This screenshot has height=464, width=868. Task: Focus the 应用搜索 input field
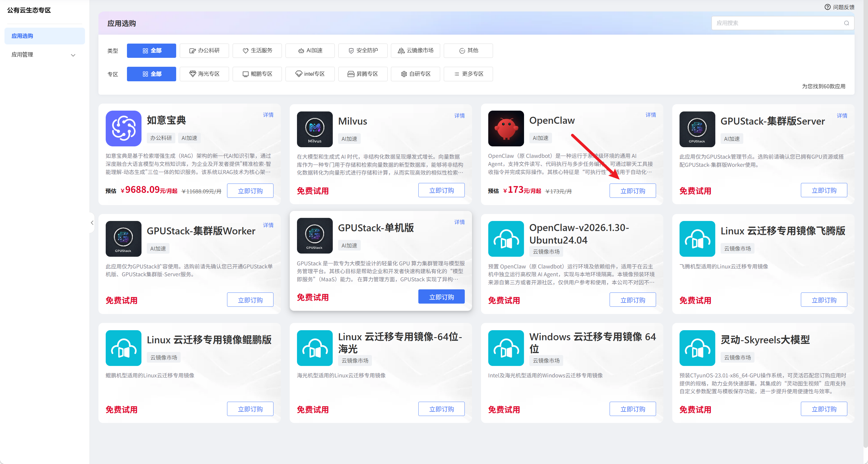[775, 23]
